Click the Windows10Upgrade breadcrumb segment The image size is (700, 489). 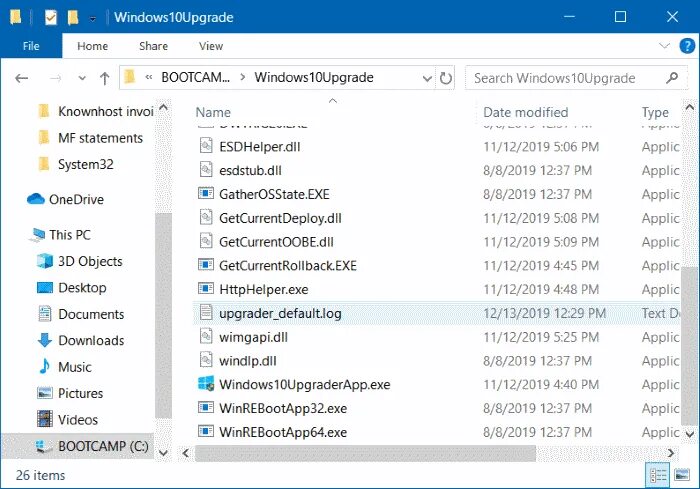(x=314, y=78)
